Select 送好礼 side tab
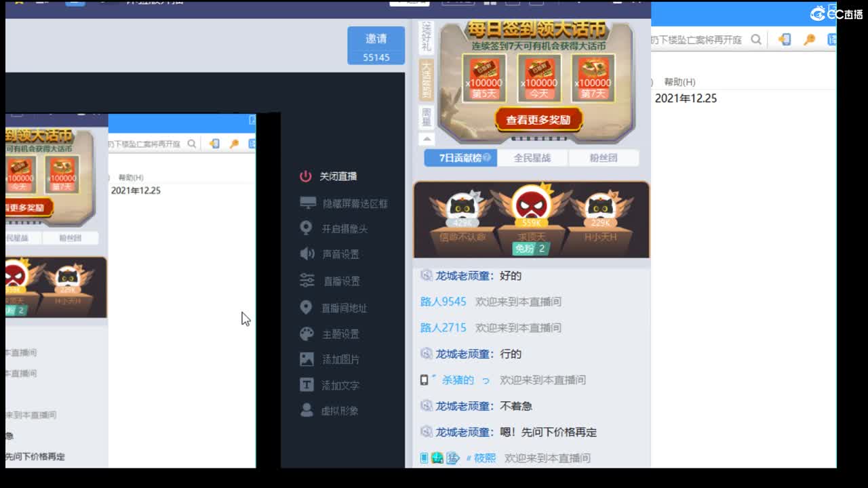This screenshot has width=868, height=488. click(x=427, y=37)
